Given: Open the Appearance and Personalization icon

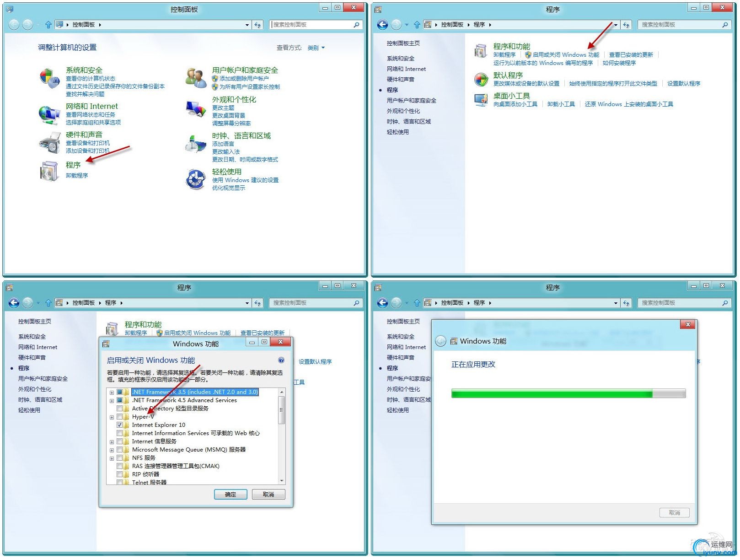Looking at the screenshot, I should click(196, 108).
